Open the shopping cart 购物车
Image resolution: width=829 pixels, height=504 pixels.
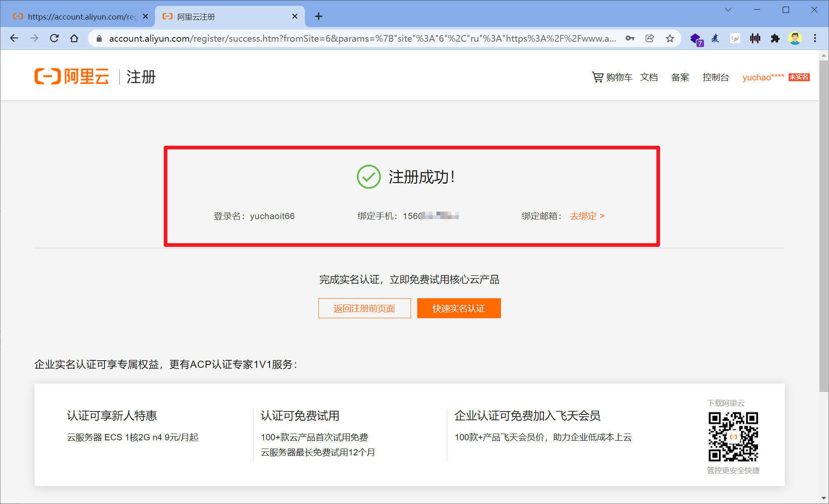point(612,77)
